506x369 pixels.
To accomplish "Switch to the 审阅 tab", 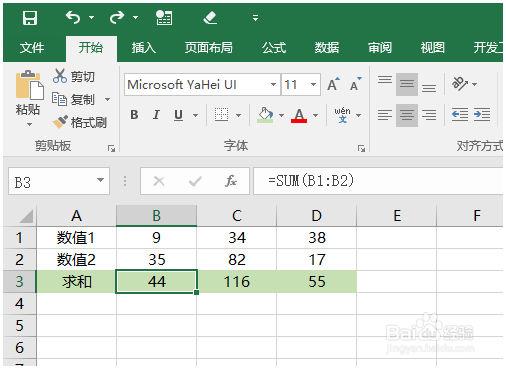I will click(380, 48).
